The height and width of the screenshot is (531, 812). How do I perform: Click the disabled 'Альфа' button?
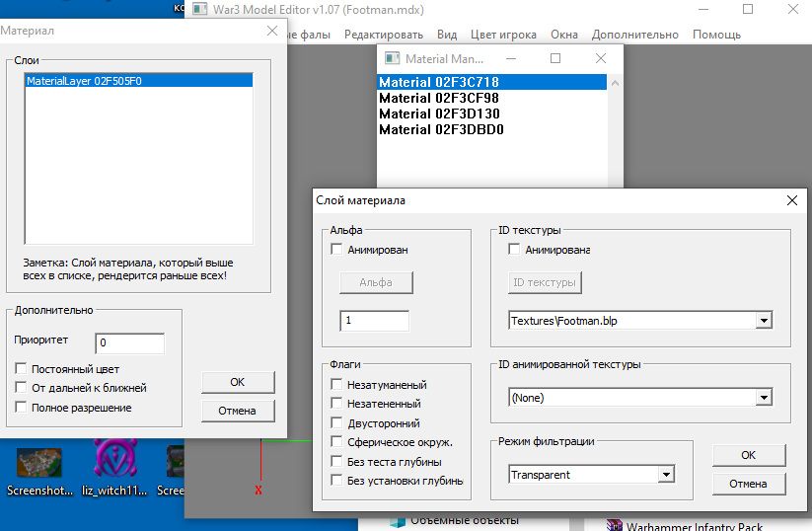376,282
